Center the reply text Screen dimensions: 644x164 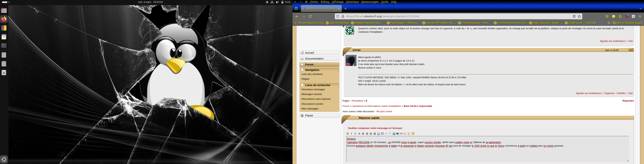point(371,134)
